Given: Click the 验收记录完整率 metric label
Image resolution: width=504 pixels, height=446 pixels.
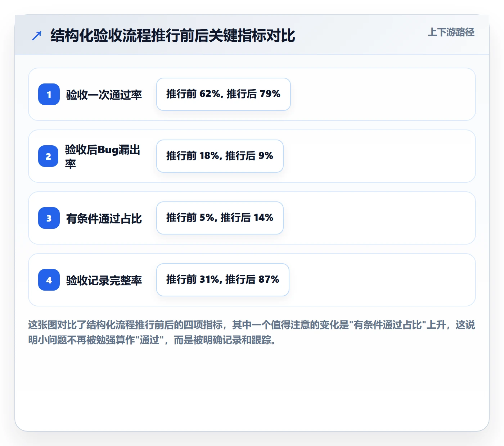Looking at the screenshot, I should click(x=104, y=280).
